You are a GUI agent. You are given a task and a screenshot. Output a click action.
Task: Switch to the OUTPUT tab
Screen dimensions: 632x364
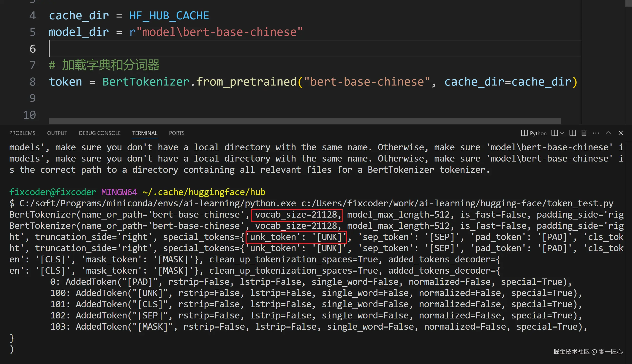[57, 133]
